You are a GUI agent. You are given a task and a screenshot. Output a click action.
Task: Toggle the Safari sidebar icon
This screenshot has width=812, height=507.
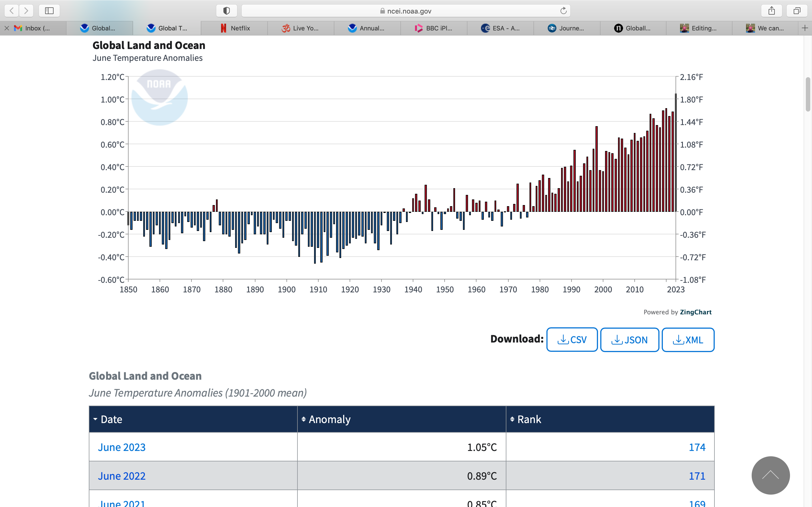coord(49,11)
